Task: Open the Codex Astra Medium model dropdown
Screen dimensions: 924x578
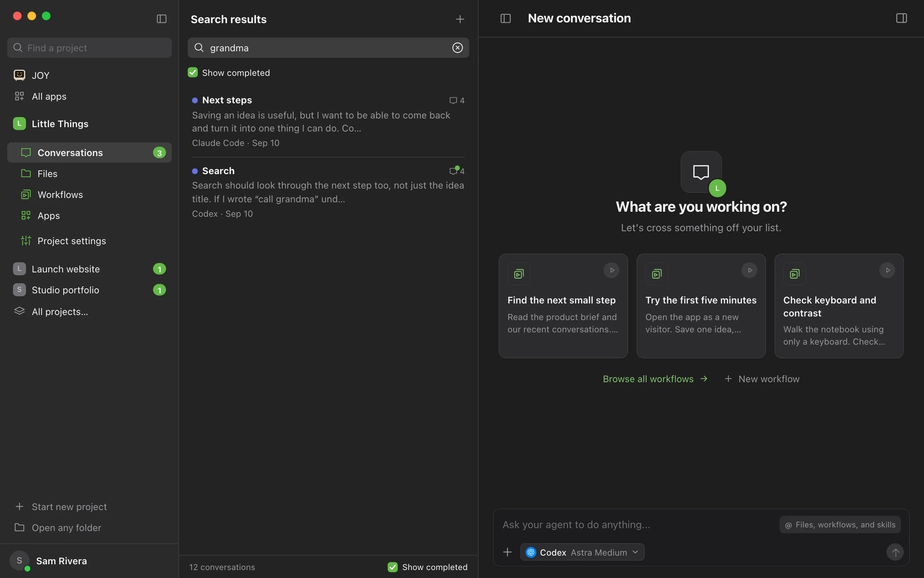Action: [x=582, y=552]
